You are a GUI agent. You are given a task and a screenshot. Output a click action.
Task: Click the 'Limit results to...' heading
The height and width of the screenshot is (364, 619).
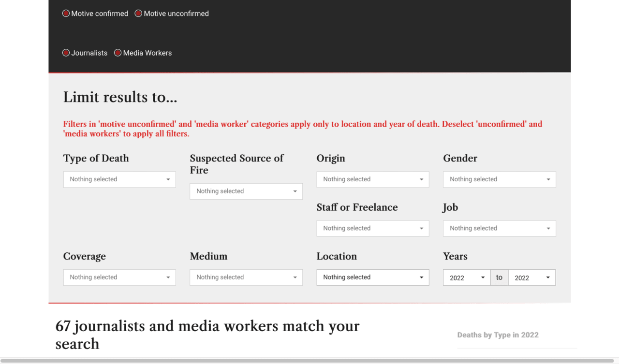pos(120,97)
